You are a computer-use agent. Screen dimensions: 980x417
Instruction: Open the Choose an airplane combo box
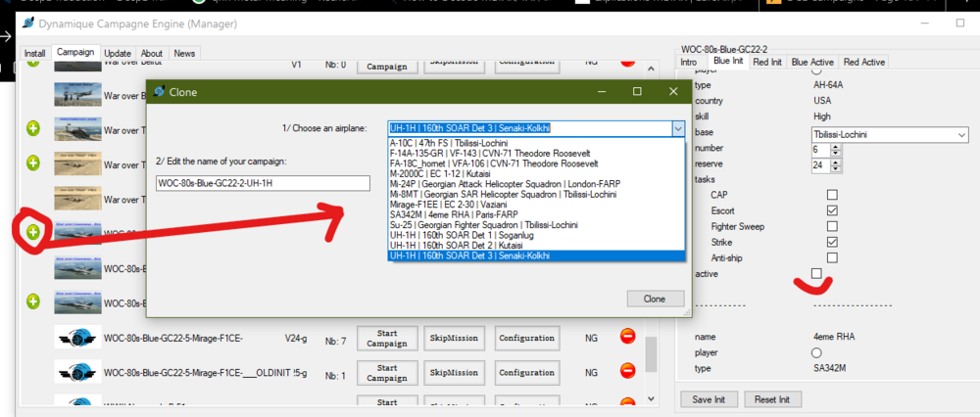tap(537, 128)
